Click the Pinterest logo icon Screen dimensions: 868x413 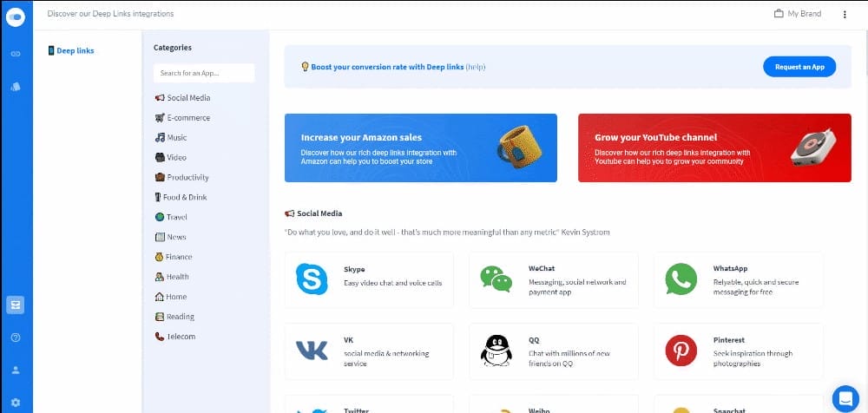681,351
